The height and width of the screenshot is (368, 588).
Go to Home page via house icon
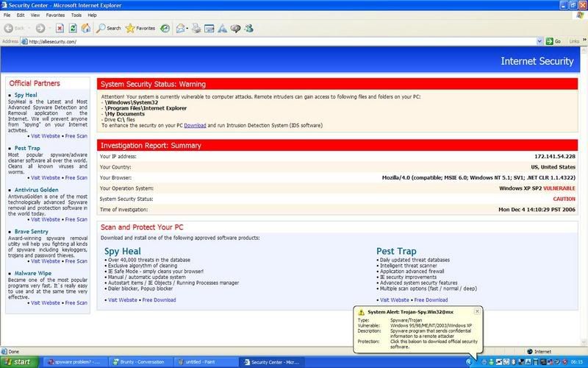click(86, 28)
